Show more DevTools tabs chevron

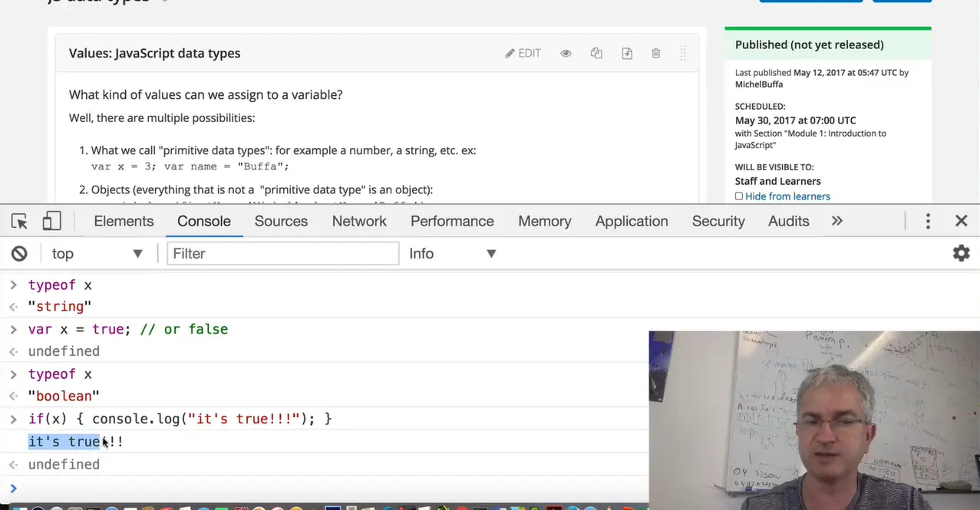click(836, 221)
